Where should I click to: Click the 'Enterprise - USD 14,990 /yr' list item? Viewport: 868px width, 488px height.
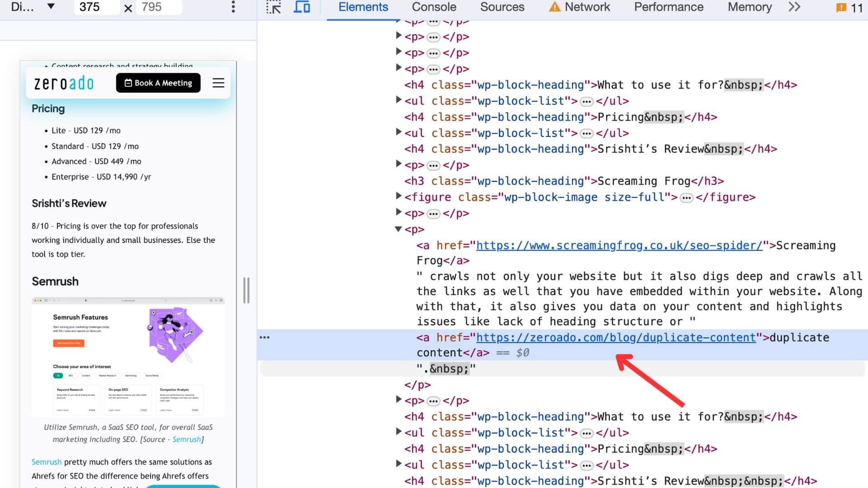(101, 177)
